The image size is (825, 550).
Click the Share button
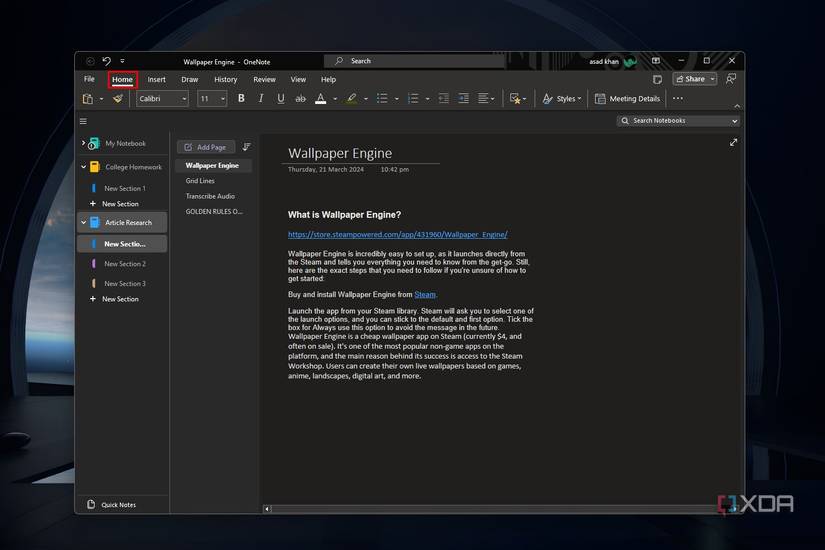point(690,79)
